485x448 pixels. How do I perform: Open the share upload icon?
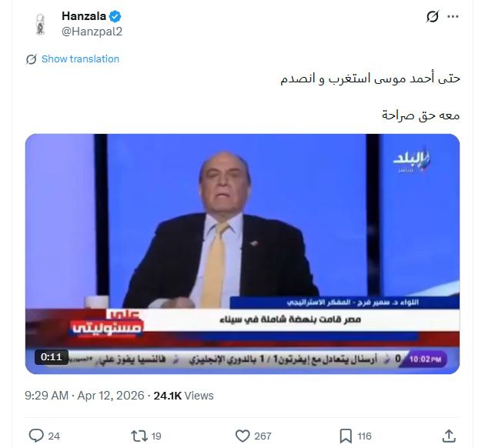[x=449, y=436]
